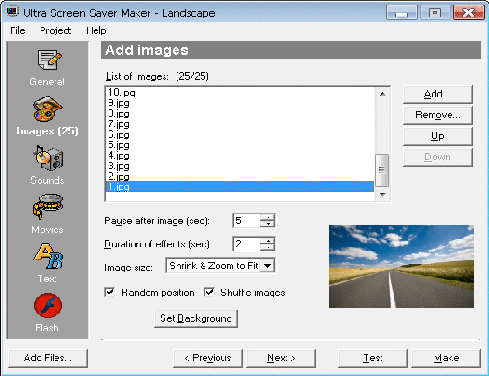Image resolution: width=489 pixels, height=376 pixels.
Task: Open the Text AB icon
Action: click(x=48, y=256)
